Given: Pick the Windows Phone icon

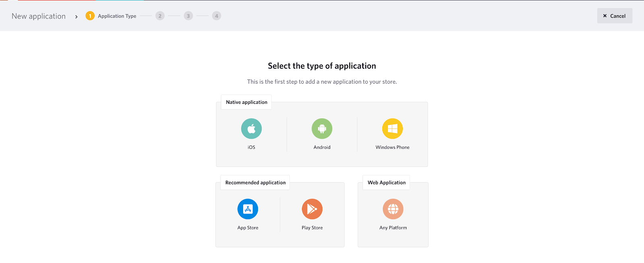Looking at the screenshot, I should [392, 129].
